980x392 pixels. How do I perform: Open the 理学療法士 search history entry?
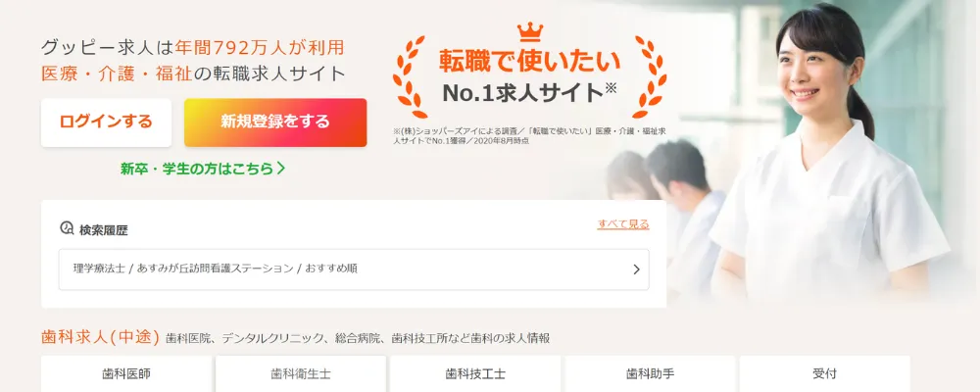click(354, 269)
